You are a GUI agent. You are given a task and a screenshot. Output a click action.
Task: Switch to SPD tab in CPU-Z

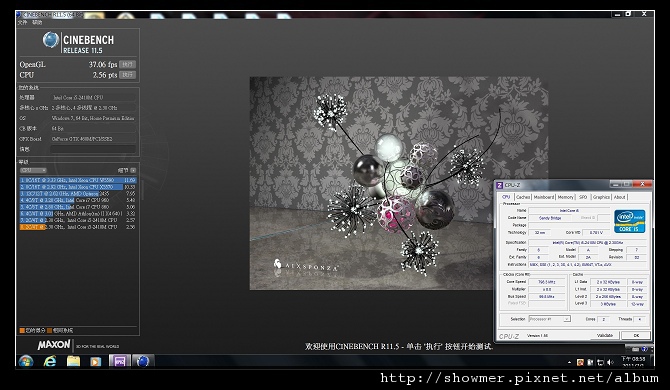pos(583,197)
